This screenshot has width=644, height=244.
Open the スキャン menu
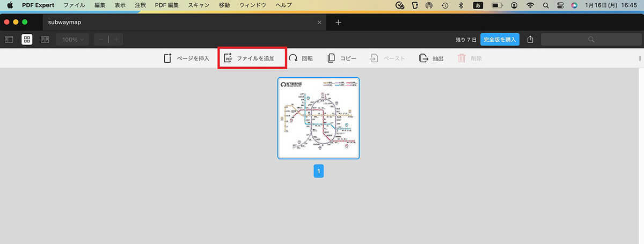[199, 5]
